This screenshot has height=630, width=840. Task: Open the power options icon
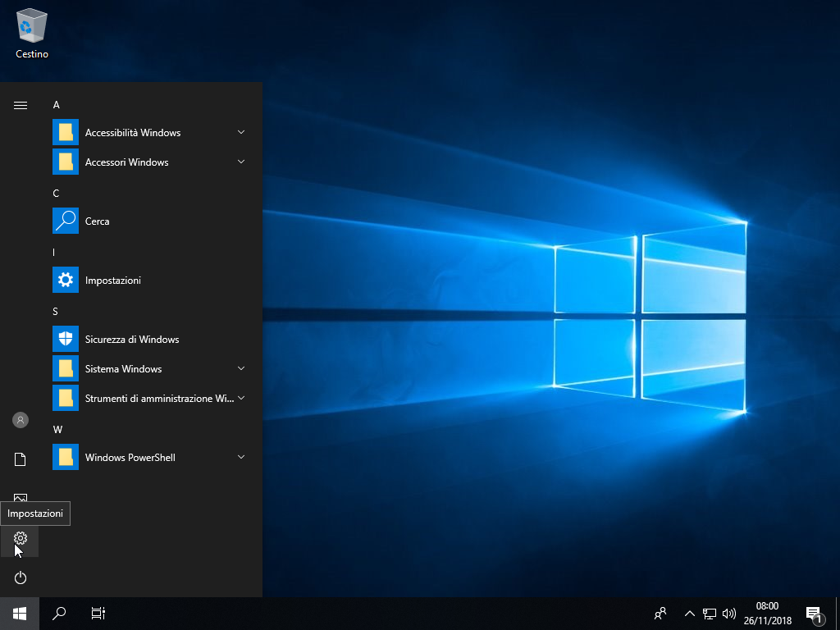pyautogui.click(x=21, y=577)
